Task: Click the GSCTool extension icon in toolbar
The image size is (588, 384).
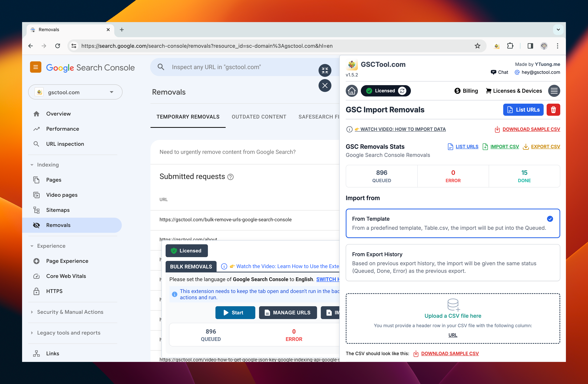Action: coord(497,46)
